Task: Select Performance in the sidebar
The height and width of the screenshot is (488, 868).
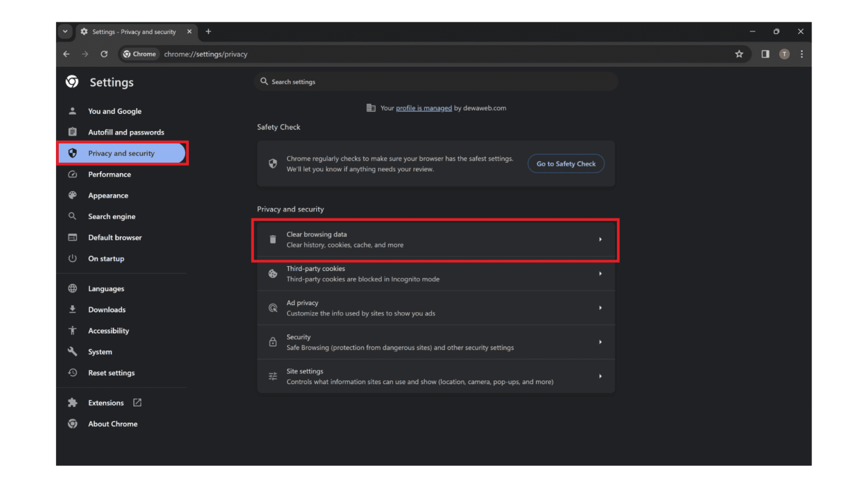Action: point(109,175)
